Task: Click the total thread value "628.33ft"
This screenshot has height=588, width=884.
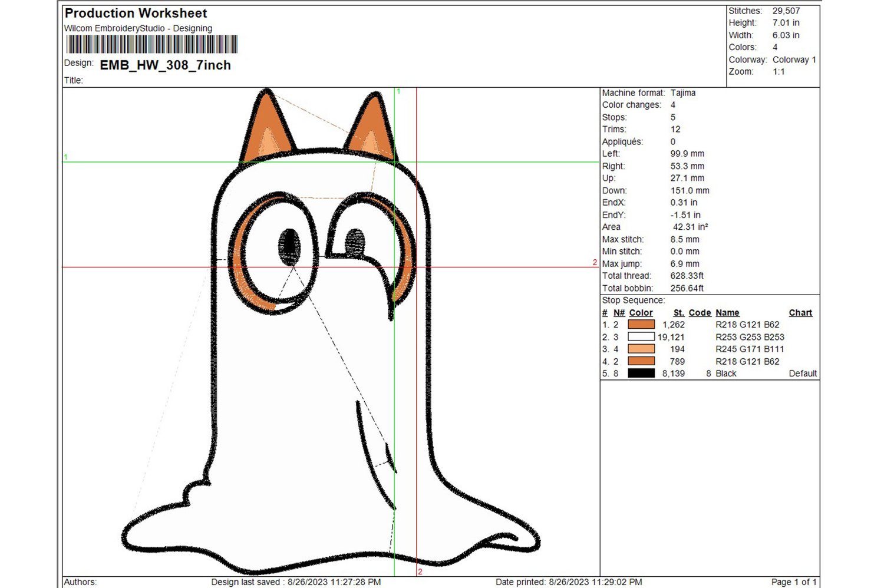Action: pyautogui.click(x=687, y=276)
